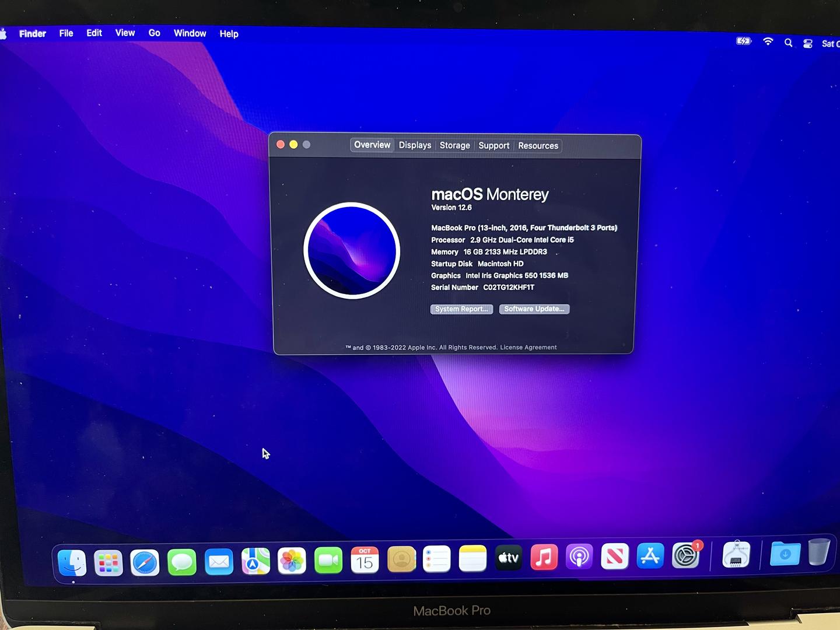Click the 'Macintosh HD' startup disk text
Image resolution: width=840 pixels, height=630 pixels.
coord(501,264)
